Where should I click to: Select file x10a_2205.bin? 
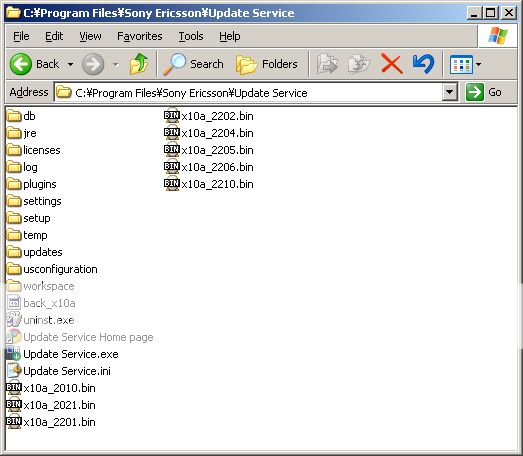pos(209,150)
